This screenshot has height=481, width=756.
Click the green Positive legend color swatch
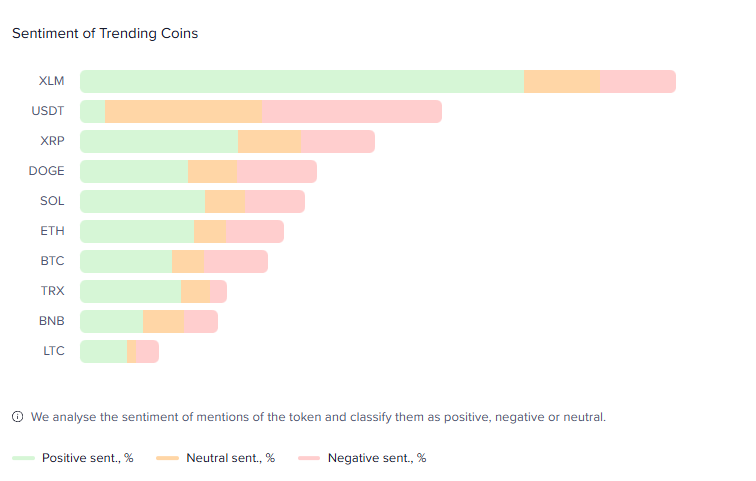[x=24, y=458]
